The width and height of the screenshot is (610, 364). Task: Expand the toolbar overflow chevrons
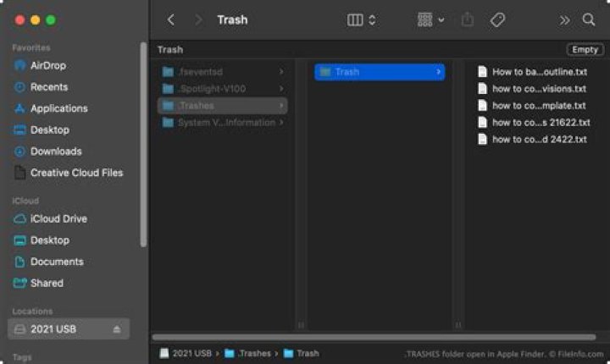[x=565, y=19]
